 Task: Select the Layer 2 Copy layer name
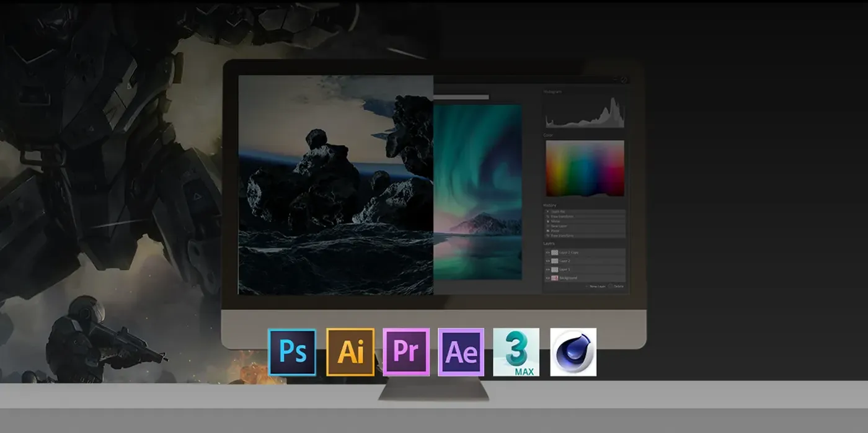pos(569,252)
